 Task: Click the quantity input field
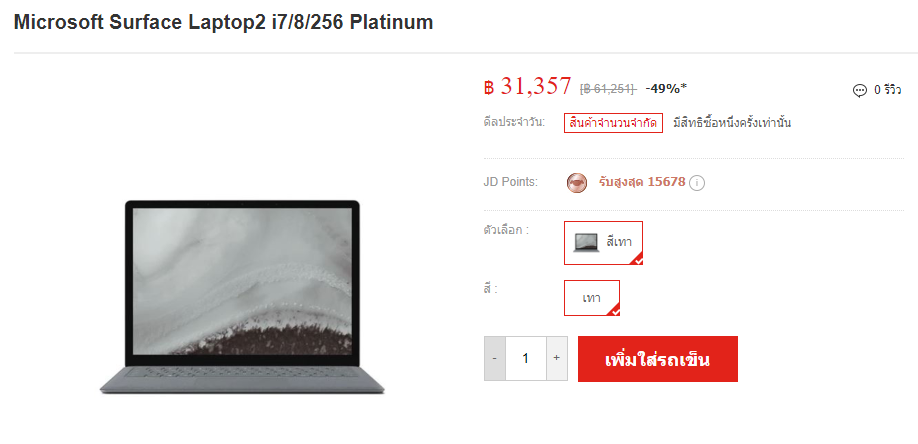(x=526, y=358)
